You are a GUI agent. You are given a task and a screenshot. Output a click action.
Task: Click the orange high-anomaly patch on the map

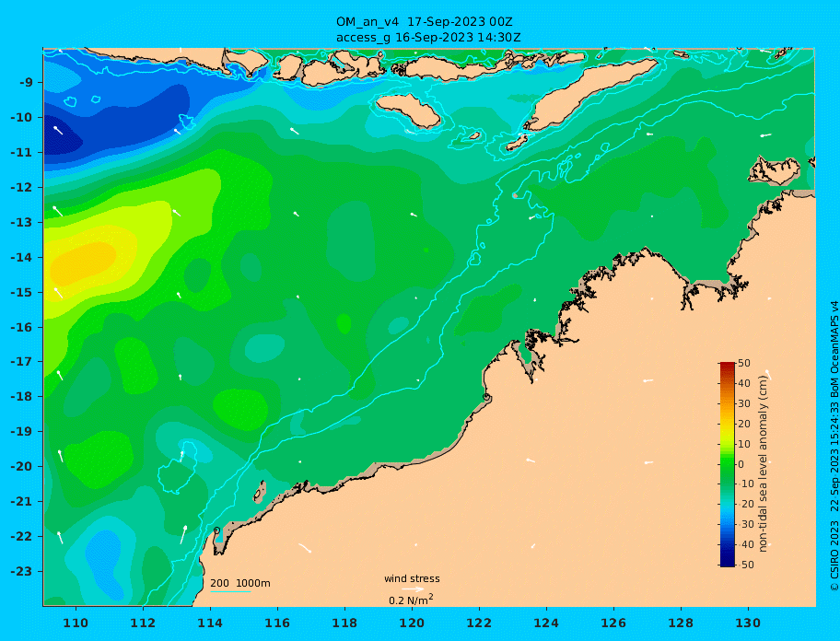coord(83,262)
